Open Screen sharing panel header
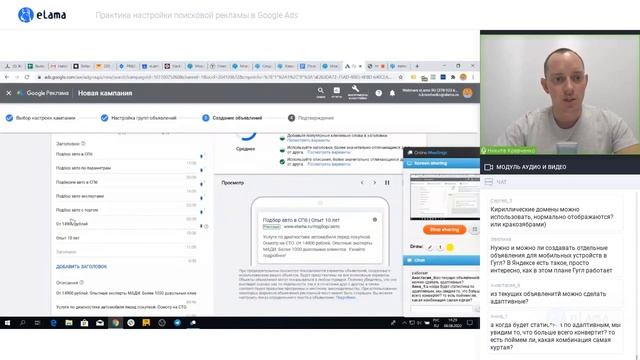The width and height of the screenshot is (640, 360). pyautogui.click(x=442, y=163)
